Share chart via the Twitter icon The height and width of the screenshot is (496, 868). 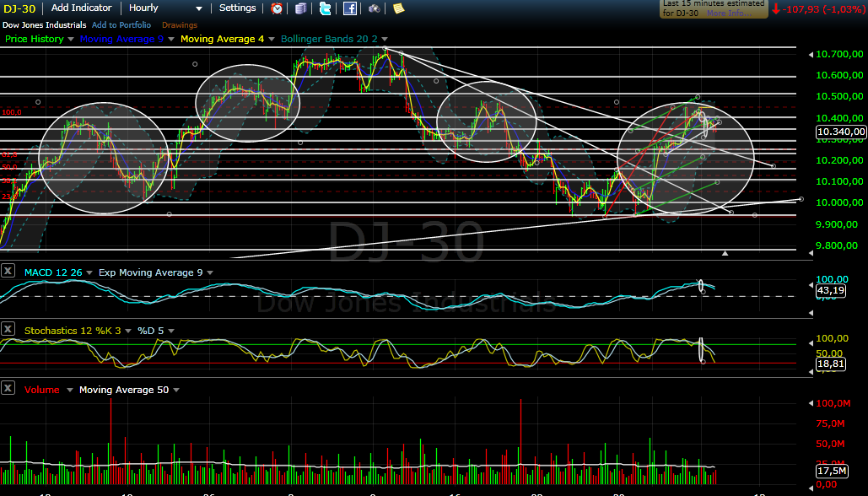(x=326, y=8)
